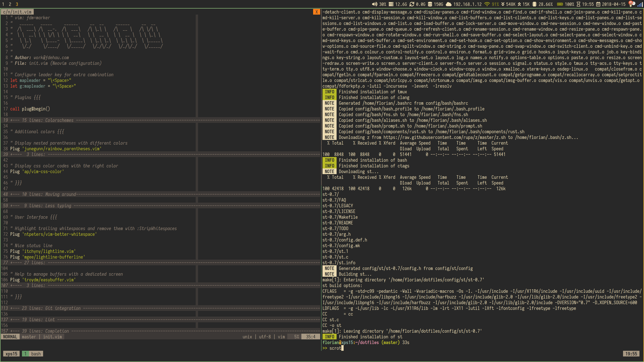Select the c/n/init.vim buffer tab

click(17, 12)
